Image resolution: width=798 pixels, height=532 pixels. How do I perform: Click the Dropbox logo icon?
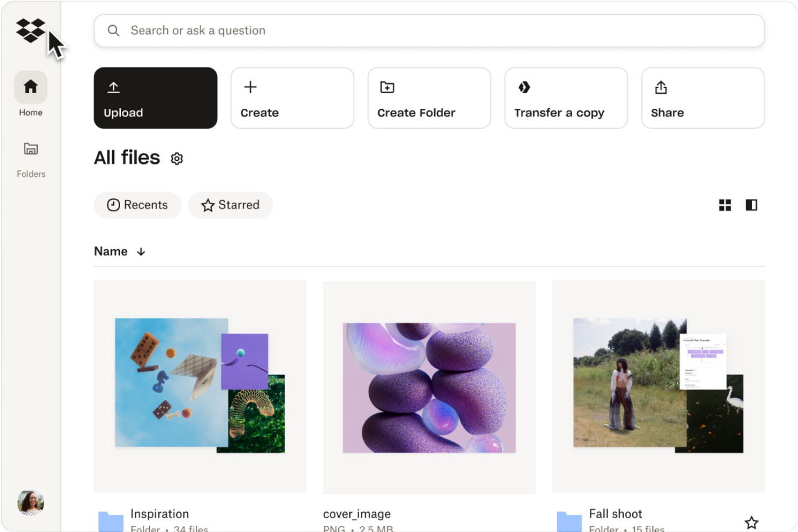pos(31,31)
